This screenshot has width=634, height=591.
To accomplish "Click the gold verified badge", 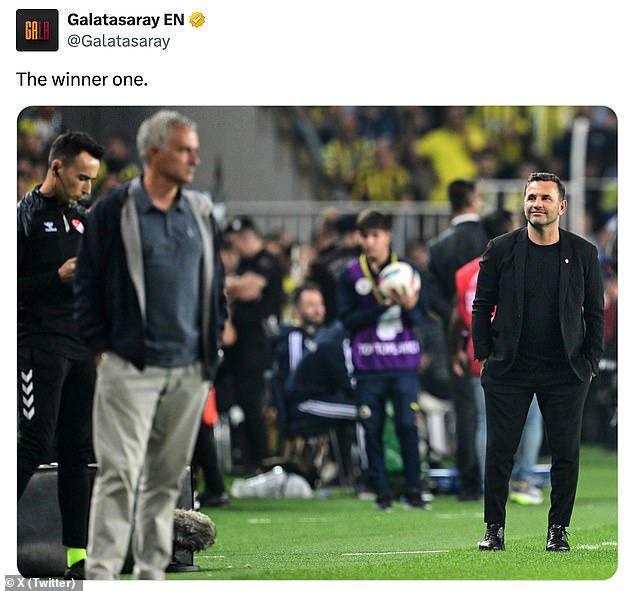I will click(x=197, y=20).
